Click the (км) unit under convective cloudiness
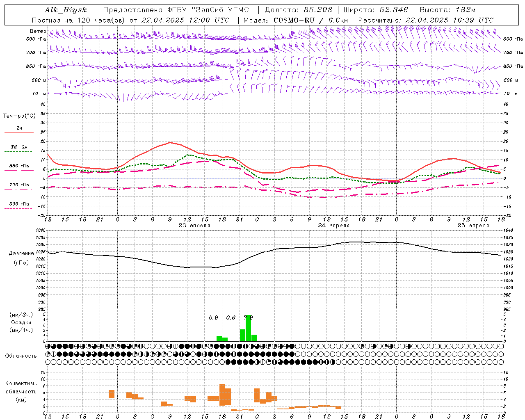Screen dimensions: 525x420 [21, 400]
